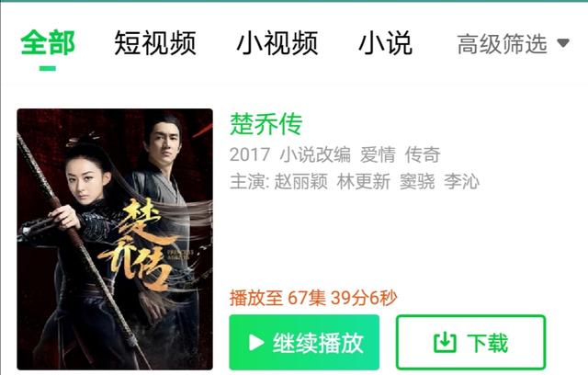This screenshot has width=588, height=375.
Task: Open the 短视频 tab
Action: [155, 43]
